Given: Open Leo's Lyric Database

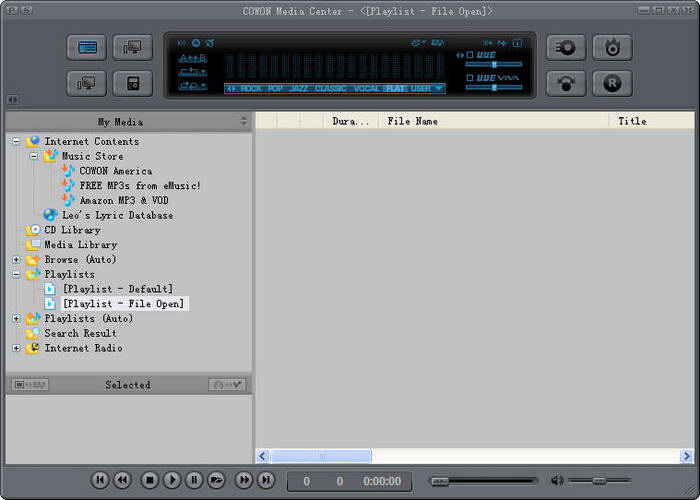Looking at the screenshot, I should point(117,215).
